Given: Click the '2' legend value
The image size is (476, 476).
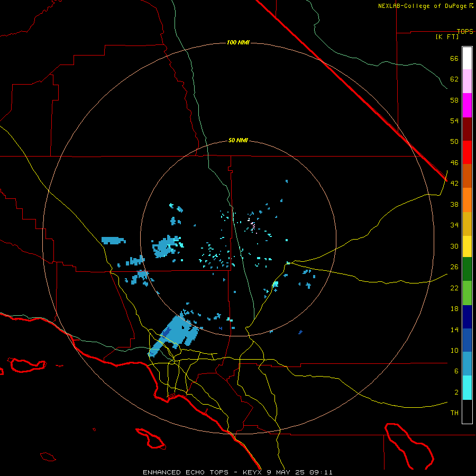Looking at the screenshot, I should (456, 392).
